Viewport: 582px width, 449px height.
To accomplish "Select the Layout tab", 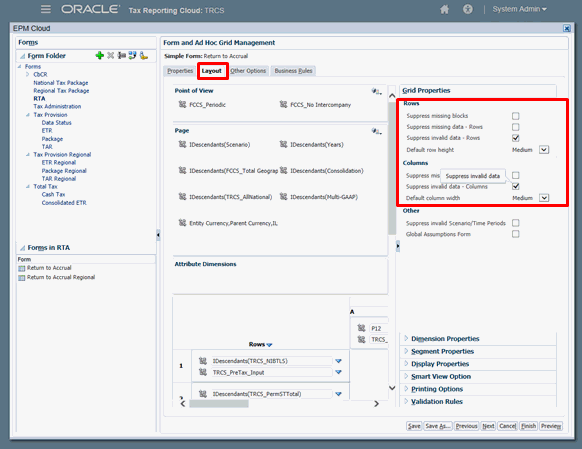I will pyautogui.click(x=212, y=71).
